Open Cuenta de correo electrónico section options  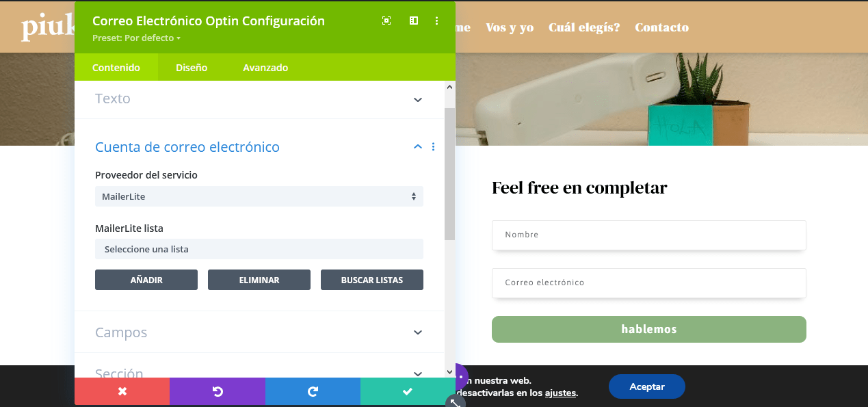coord(434,147)
